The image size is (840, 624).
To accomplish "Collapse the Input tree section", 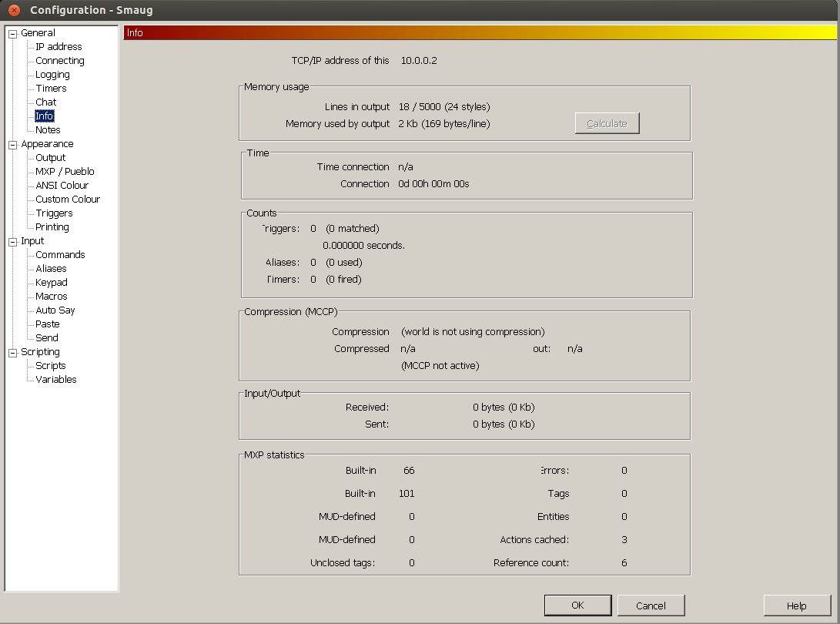I will point(13,242).
